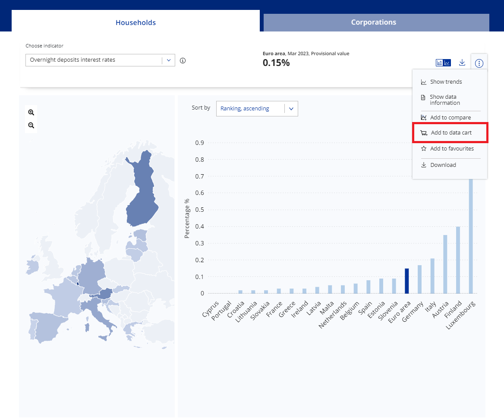Viewport: 504px width, 420px height.
Task: Click the download arrow icon in toolbar
Action: point(462,63)
